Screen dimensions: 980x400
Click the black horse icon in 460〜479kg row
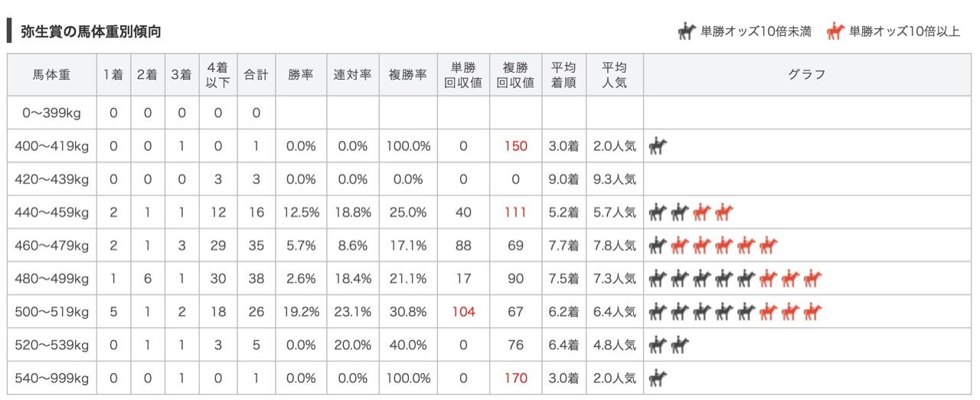(x=658, y=245)
